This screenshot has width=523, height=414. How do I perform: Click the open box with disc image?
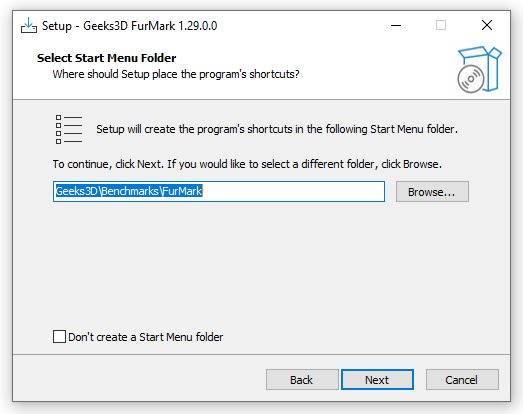click(479, 69)
